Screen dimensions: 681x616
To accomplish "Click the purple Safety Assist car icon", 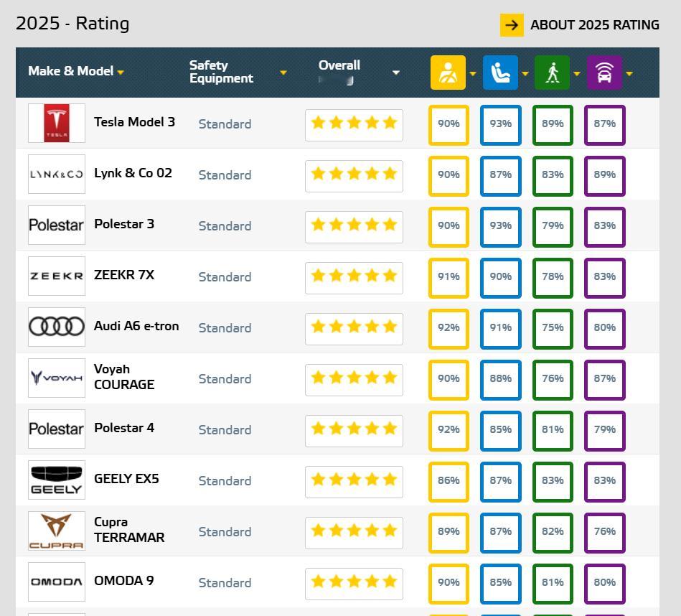I will 604,73.
